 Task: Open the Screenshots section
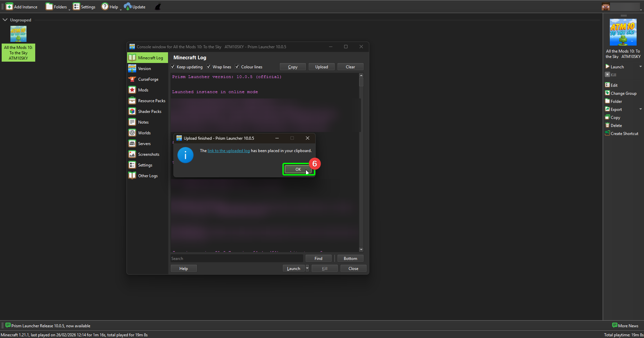pos(149,154)
